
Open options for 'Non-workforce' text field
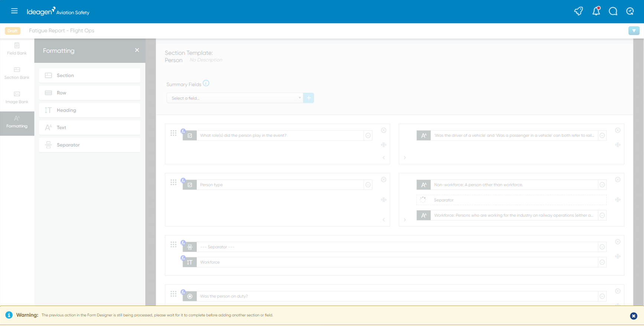[x=602, y=185]
